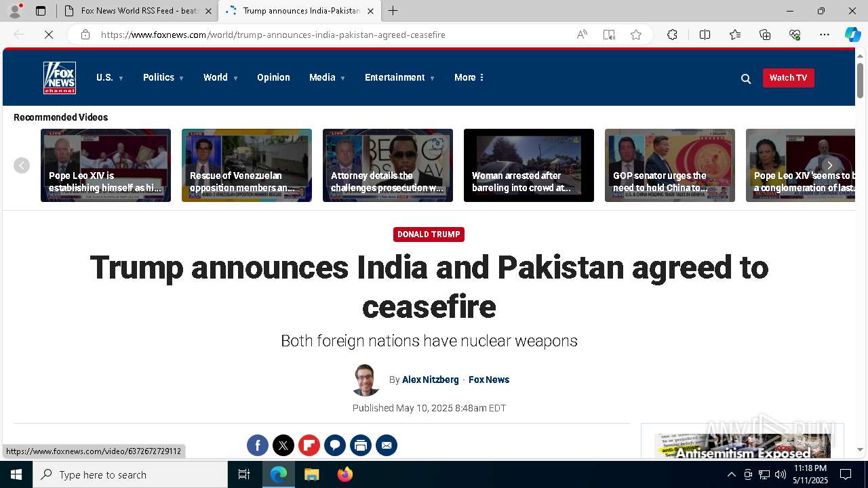Click the browser address bar URL
Viewport: 868px width, 488px height.
pos(273,35)
